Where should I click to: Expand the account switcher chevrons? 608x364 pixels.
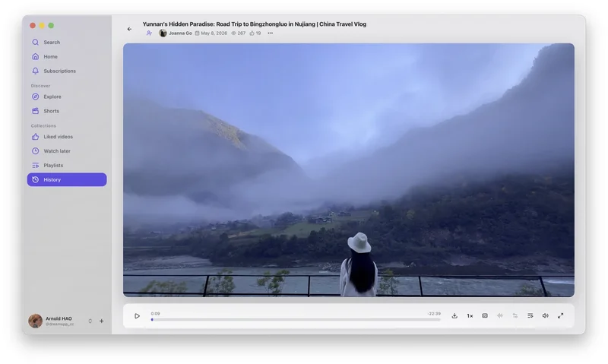tap(90, 321)
